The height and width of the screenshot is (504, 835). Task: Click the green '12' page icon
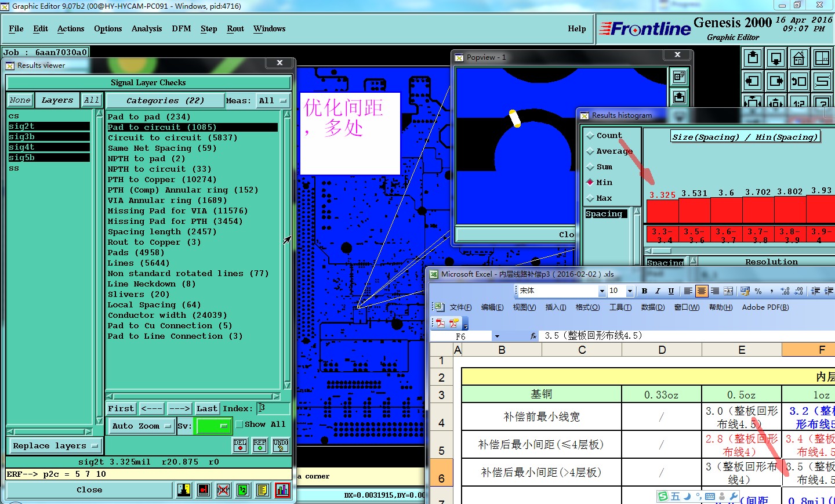coord(243,490)
